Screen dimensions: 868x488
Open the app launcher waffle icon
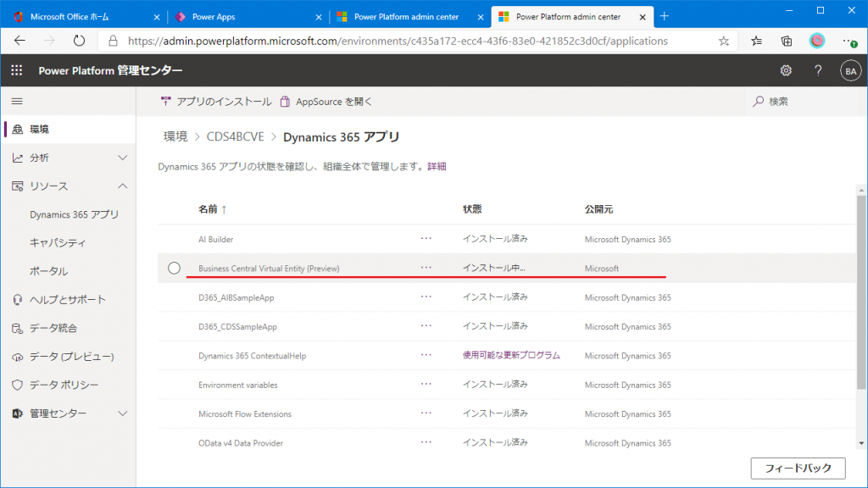tap(17, 70)
